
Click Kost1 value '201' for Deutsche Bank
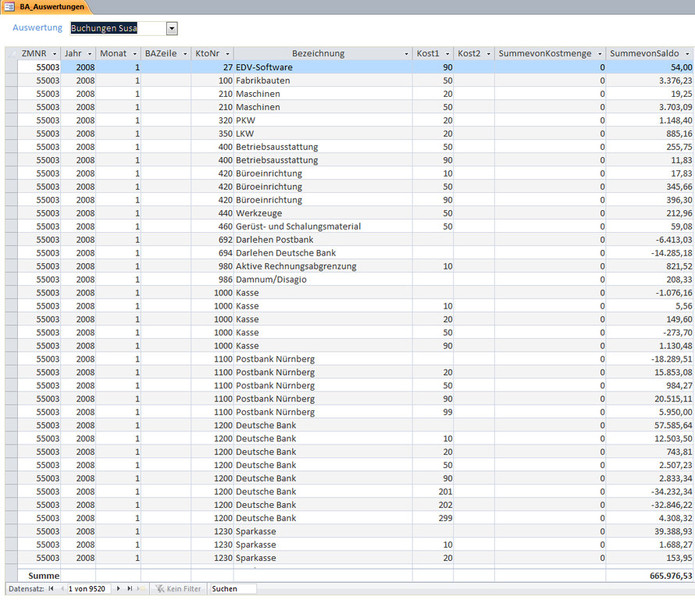tap(433, 491)
